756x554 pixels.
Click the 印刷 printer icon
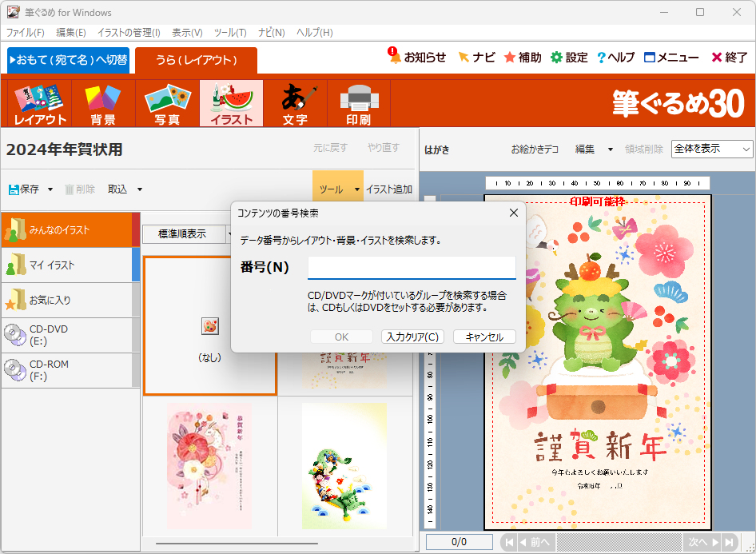(x=359, y=104)
